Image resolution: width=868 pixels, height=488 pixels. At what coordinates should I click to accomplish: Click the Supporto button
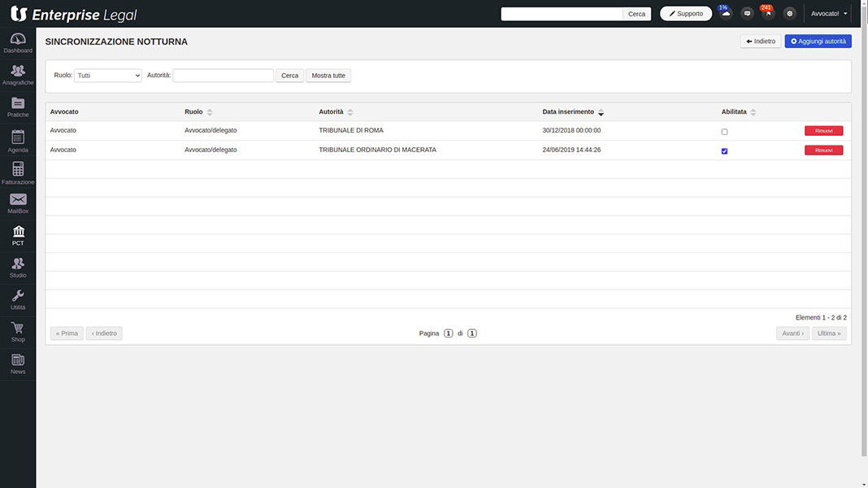pos(686,14)
